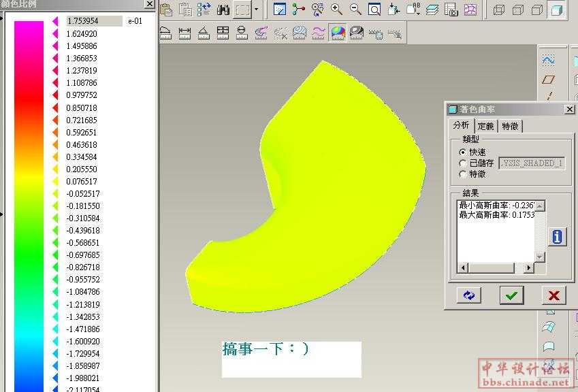Open the Regenerate Manager checklist icon
Image resolution: width=578 pixels, height=392 pixels.
[x=204, y=10]
